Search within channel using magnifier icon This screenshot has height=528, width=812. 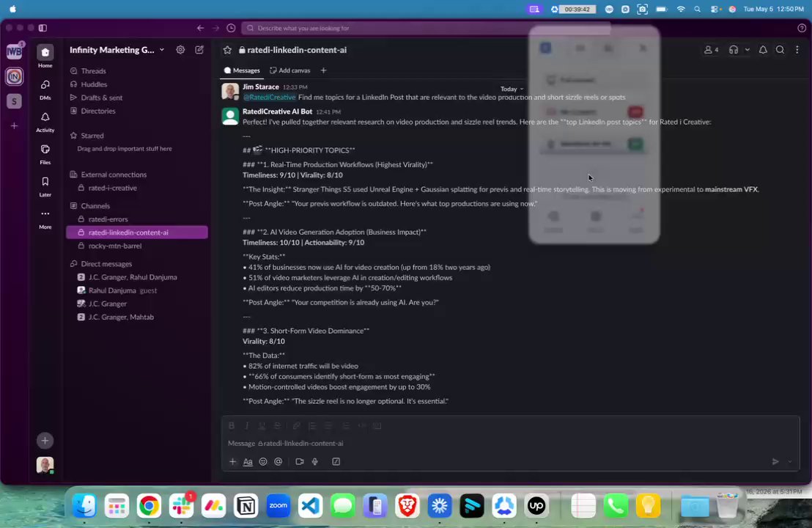click(x=780, y=50)
